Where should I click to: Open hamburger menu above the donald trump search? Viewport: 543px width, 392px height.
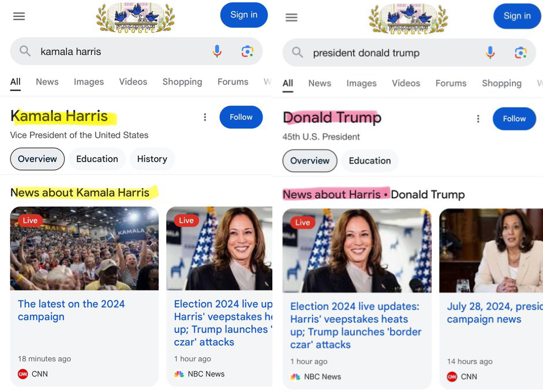point(291,17)
